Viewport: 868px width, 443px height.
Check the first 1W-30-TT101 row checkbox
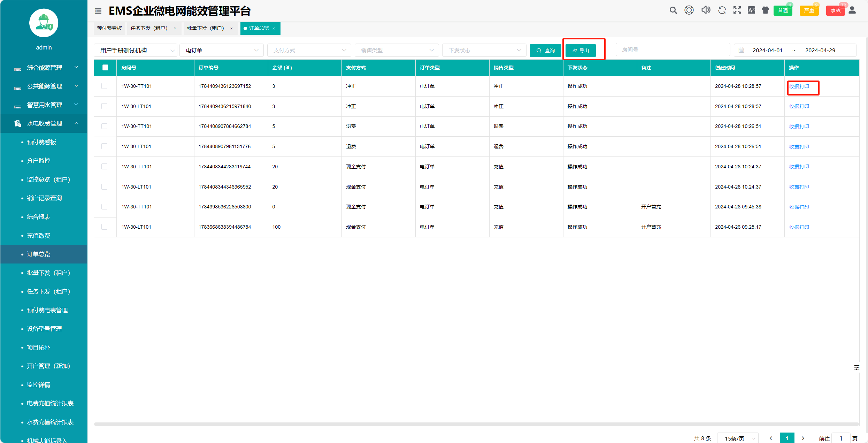pyautogui.click(x=105, y=86)
